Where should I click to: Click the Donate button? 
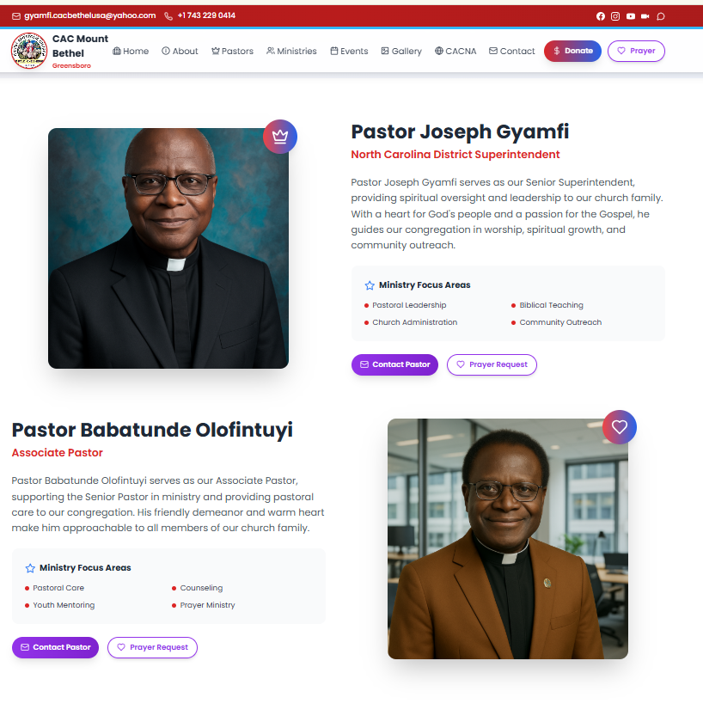tap(572, 51)
